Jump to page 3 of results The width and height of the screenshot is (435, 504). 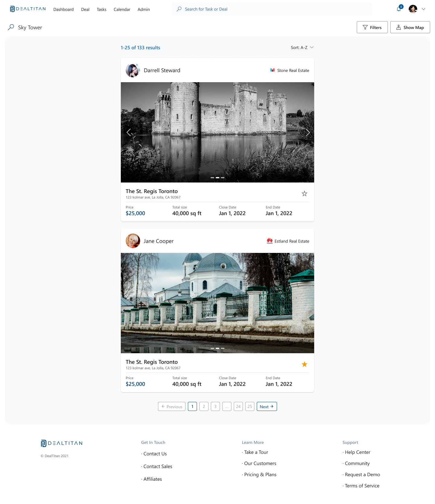coord(215,406)
